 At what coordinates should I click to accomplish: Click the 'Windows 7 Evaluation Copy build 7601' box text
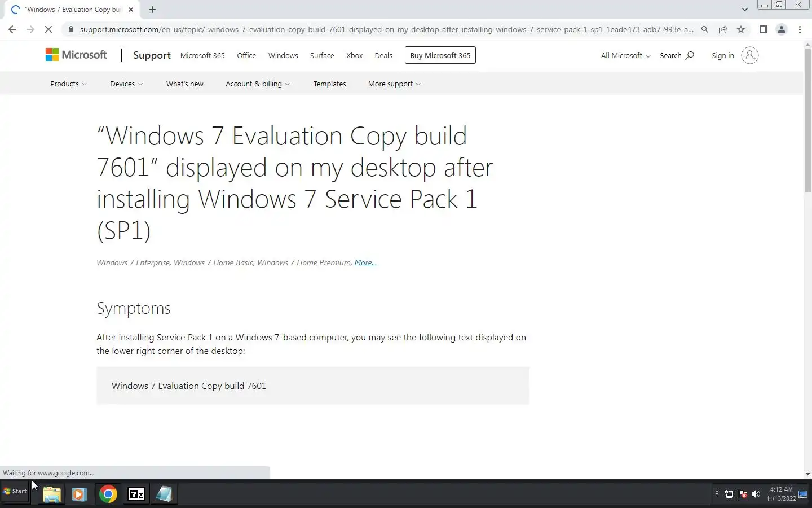(189, 386)
